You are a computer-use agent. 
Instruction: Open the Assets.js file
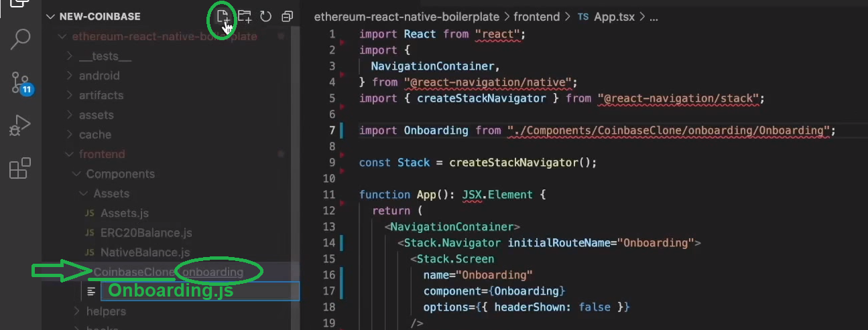[125, 213]
